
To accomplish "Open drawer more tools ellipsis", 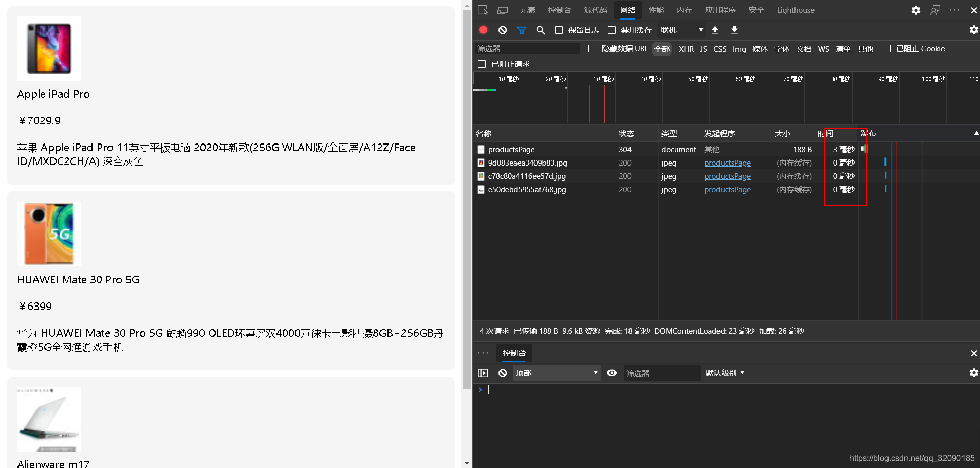I will click(x=483, y=353).
